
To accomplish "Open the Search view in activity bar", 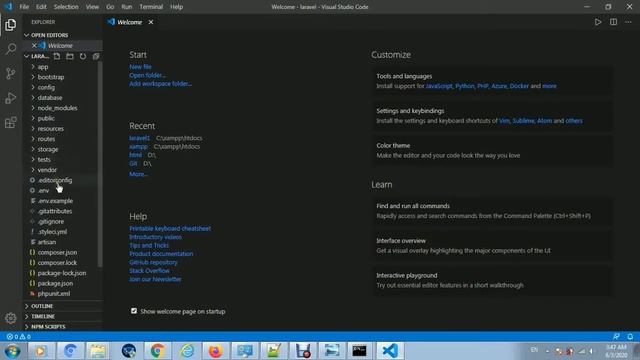I will [x=11, y=49].
